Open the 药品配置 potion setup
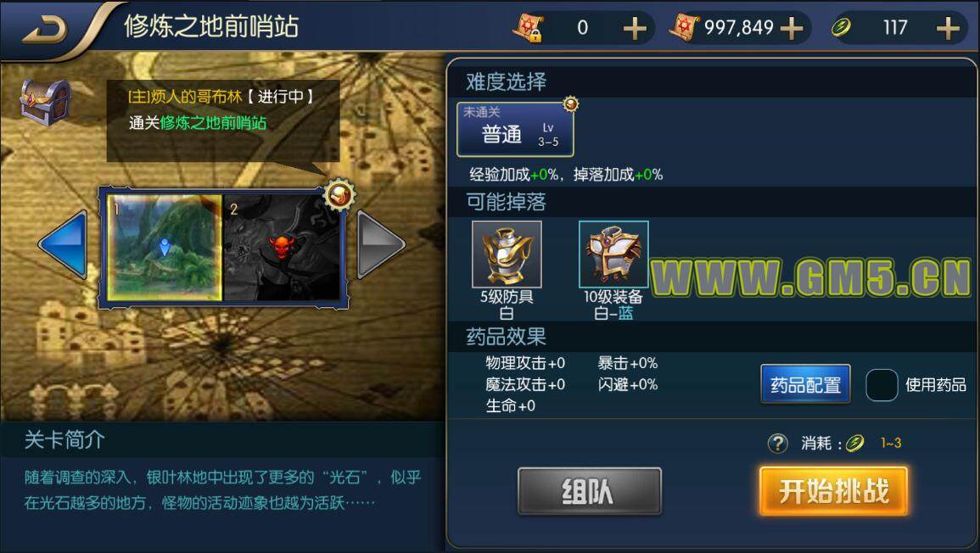This screenshot has width=980, height=553. tap(805, 384)
